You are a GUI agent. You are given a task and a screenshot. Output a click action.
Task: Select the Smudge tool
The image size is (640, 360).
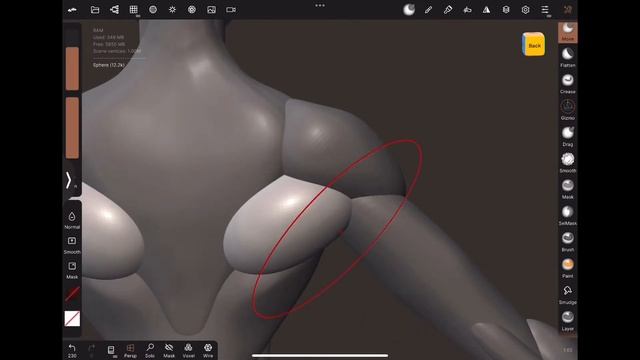point(568,295)
